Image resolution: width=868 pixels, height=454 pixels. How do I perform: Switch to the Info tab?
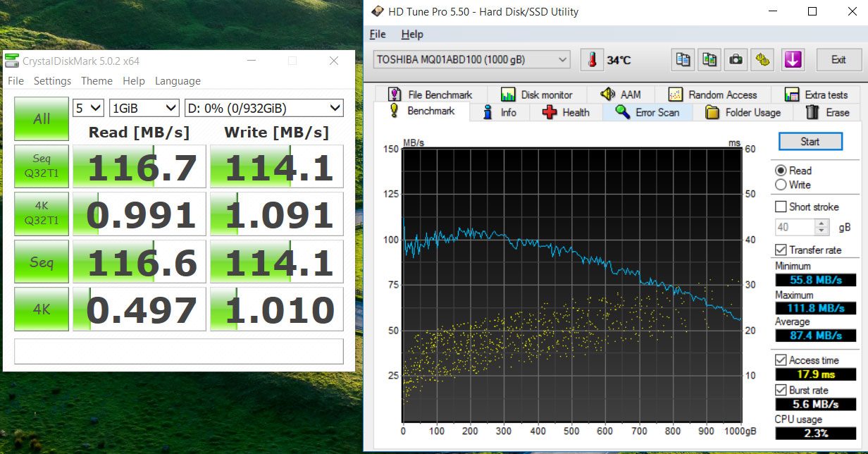click(500, 112)
